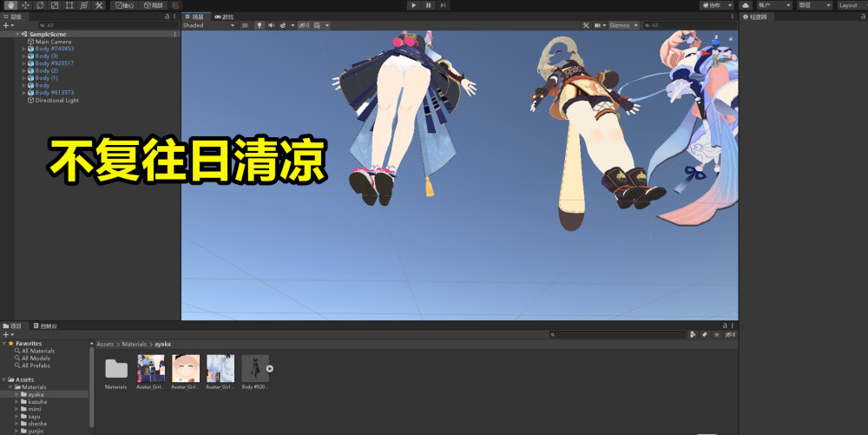This screenshot has height=435, width=868.
Task: Open the custom editor tools icon
Action: [x=99, y=5]
